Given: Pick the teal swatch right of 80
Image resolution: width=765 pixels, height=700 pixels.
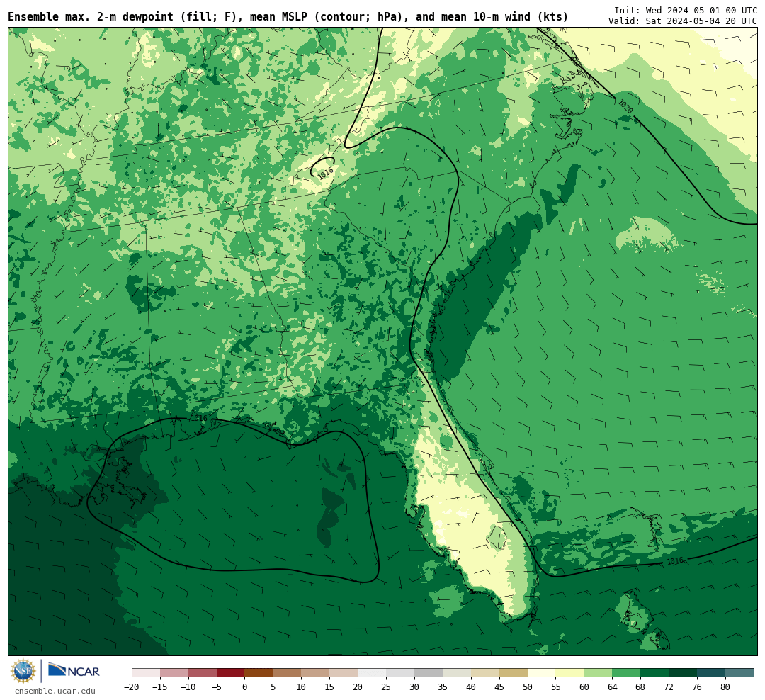Looking at the screenshot, I should click(x=739, y=673).
